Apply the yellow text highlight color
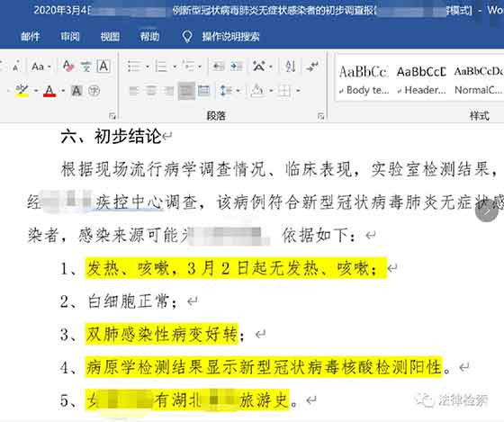504x422 pixels. tap(22, 91)
